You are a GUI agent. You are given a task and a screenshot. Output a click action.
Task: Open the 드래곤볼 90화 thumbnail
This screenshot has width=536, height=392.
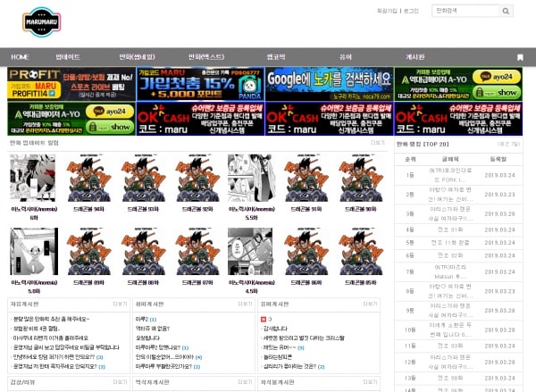pos(361,178)
